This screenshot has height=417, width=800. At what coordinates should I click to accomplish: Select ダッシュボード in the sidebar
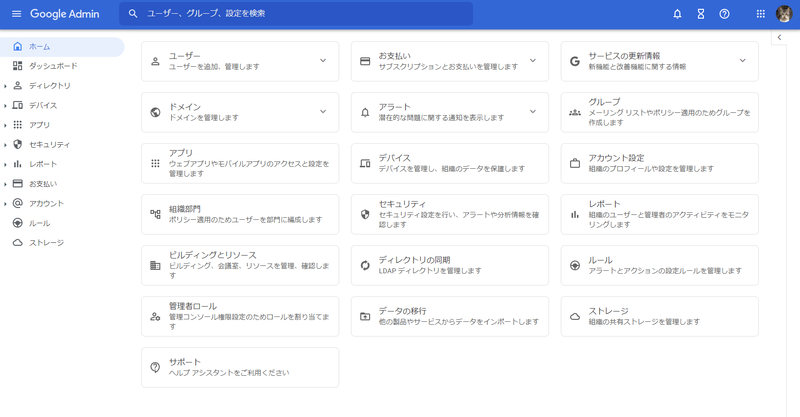pos(52,66)
